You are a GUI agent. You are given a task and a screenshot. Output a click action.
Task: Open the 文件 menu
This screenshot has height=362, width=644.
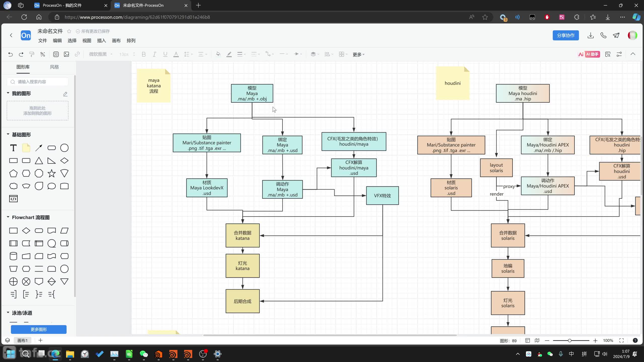(x=43, y=40)
